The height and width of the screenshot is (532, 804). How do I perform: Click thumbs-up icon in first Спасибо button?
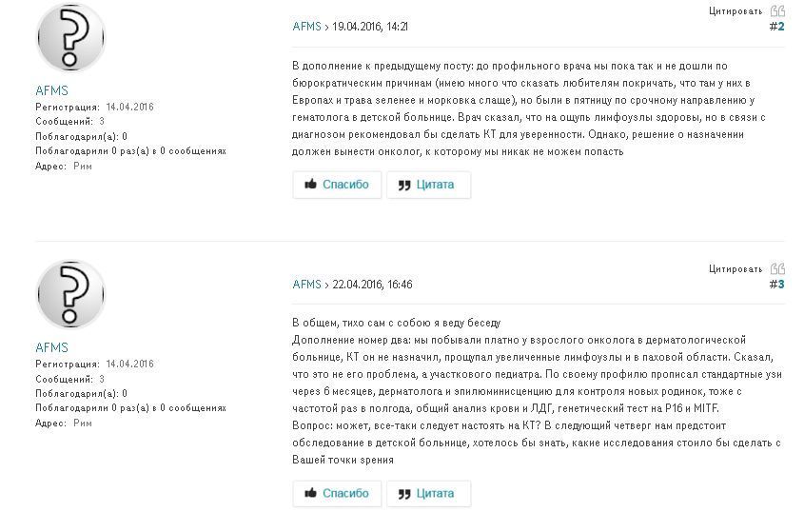coord(310,184)
